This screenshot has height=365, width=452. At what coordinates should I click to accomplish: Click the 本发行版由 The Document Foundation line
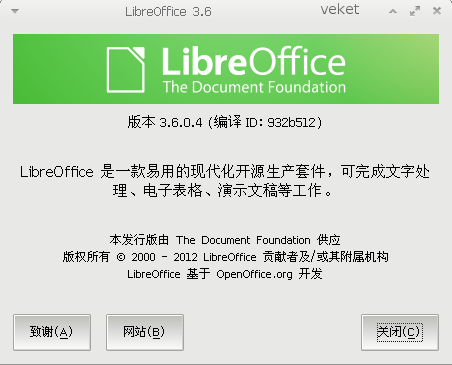pos(225,240)
